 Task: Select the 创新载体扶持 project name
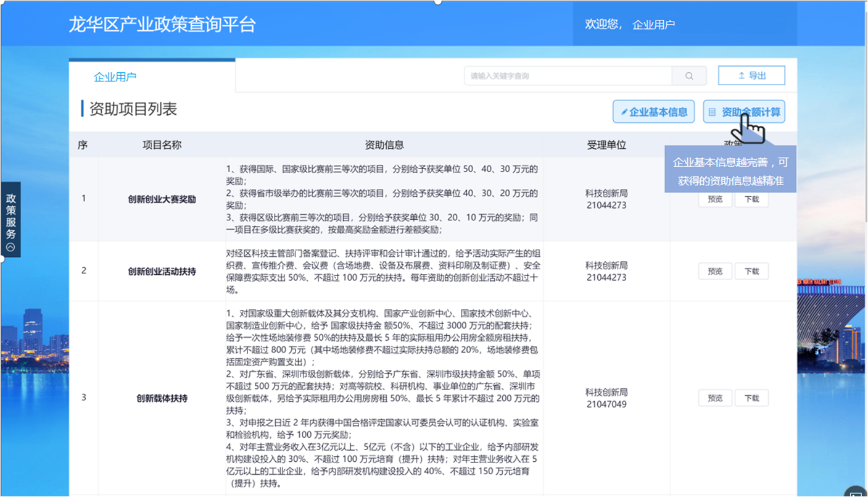pos(162,398)
